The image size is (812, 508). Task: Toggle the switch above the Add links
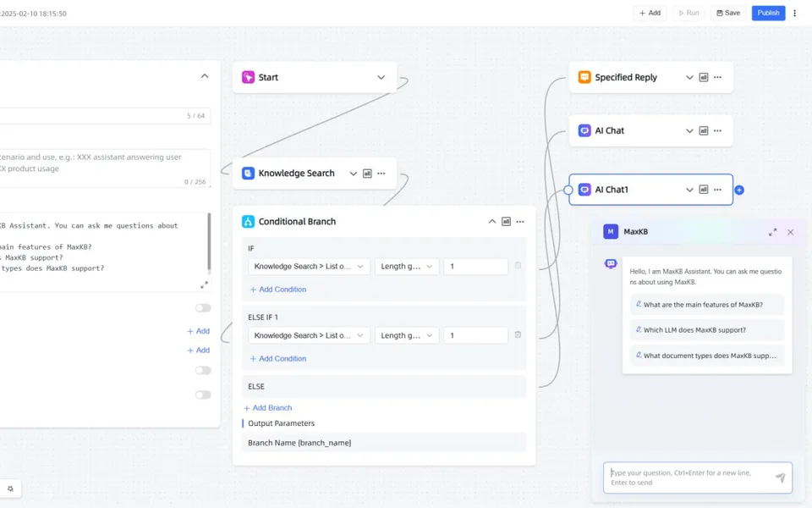(203, 308)
